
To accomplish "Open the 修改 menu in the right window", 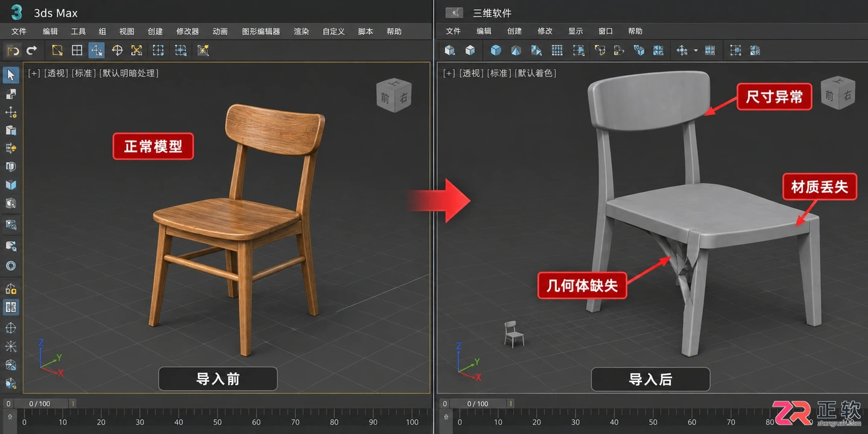I will (545, 31).
